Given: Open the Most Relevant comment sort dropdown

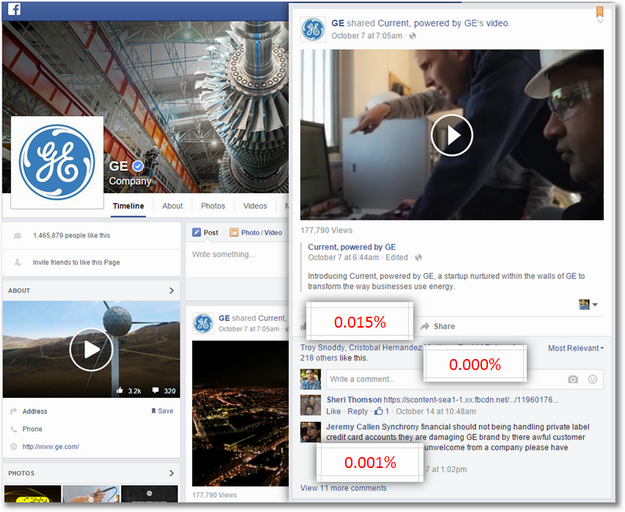Looking at the screenshot, I should pyautogui.click(x=576, y=348).
